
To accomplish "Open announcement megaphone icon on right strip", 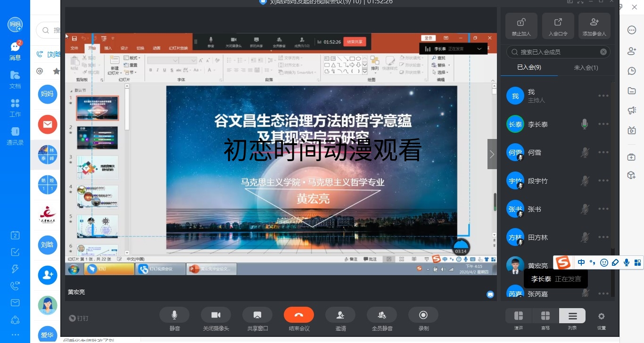I will 632,110.
